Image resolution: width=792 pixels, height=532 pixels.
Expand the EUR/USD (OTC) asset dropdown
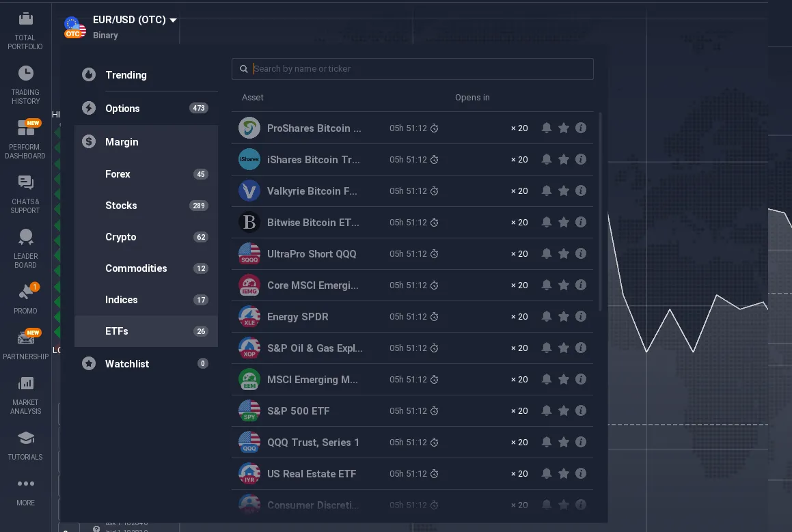[173, 20]
